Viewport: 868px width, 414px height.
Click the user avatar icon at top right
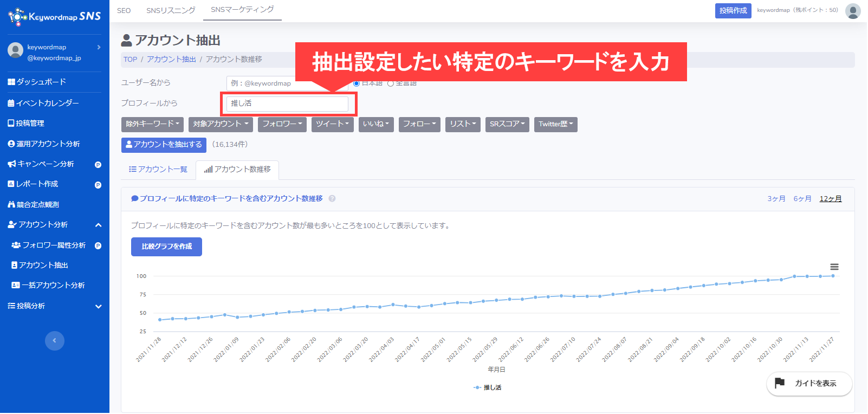coord(853,11)
